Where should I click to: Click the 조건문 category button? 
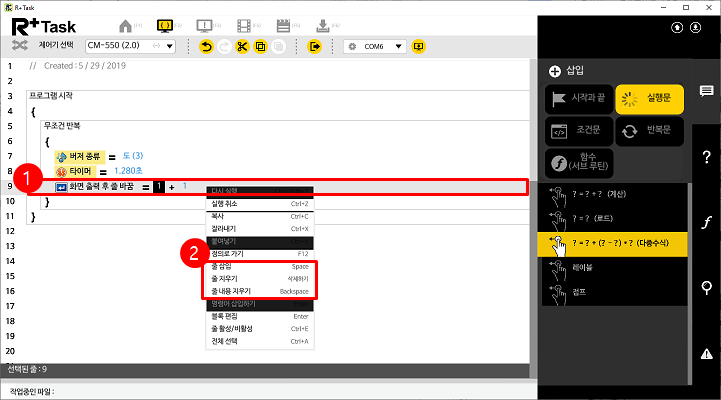point(579,131)
